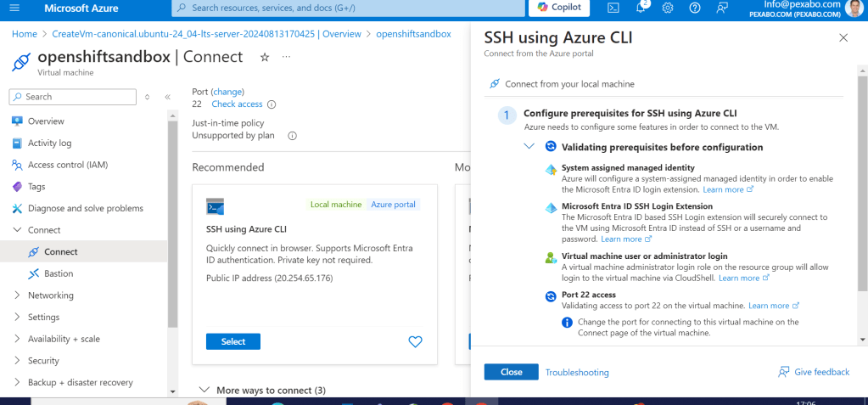Click the sidebar vertical scrollbar
Image resolution: width=868 pixels, height=405 pixels.
tap(172, 224)
